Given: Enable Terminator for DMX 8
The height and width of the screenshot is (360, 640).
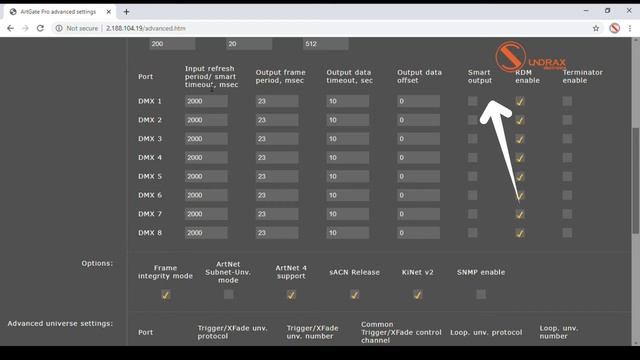Looking at the screenshot, I should (567, 233).
